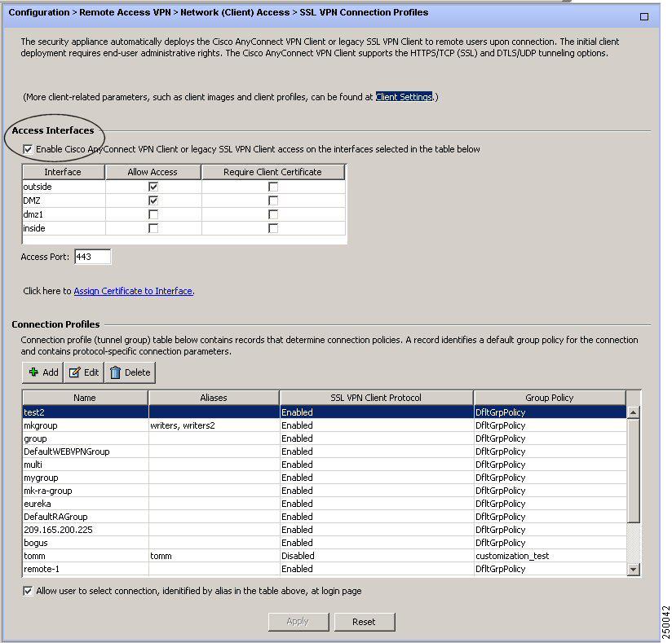Check Require Client Certificate for dmz1

click(273, 214)
